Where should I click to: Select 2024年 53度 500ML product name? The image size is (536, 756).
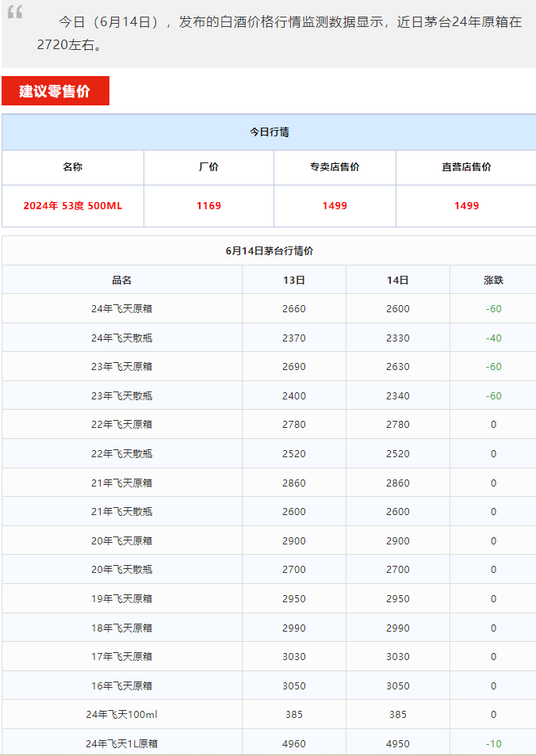coord(72,206)
